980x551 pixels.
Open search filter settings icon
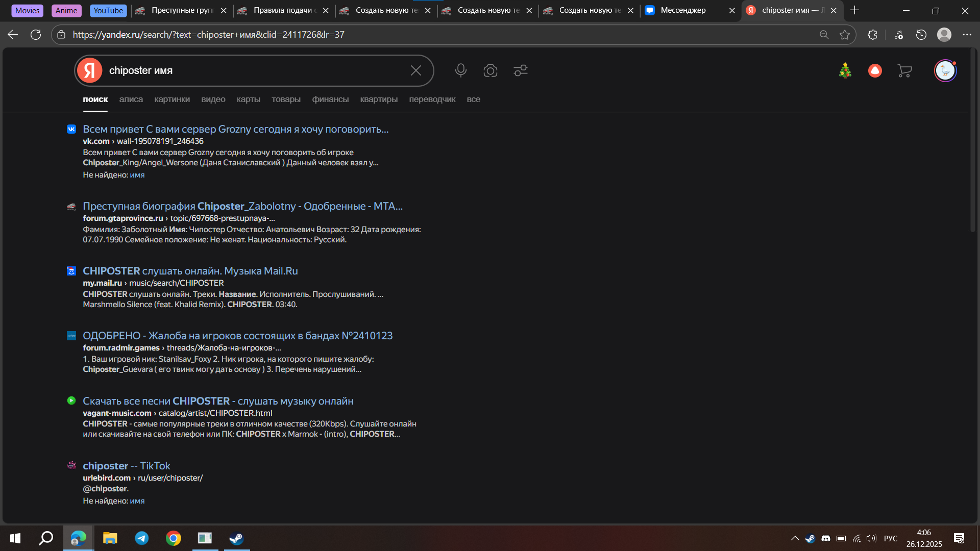(520, 70)
